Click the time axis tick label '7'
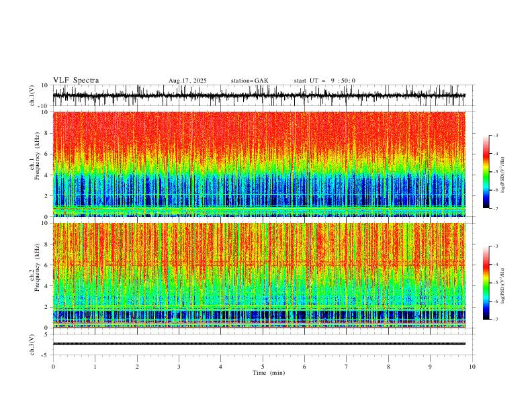Image resolution: width=532 pixels, height=411 pixels. tap(347, 367)
